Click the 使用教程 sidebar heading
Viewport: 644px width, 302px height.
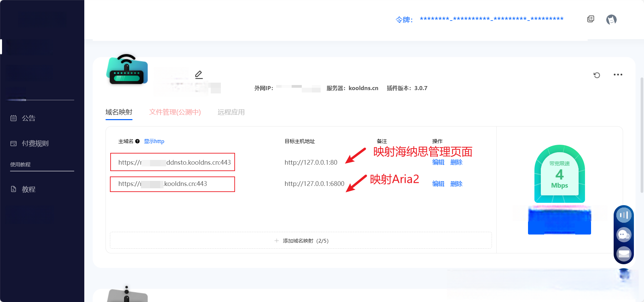coord(20,164)
